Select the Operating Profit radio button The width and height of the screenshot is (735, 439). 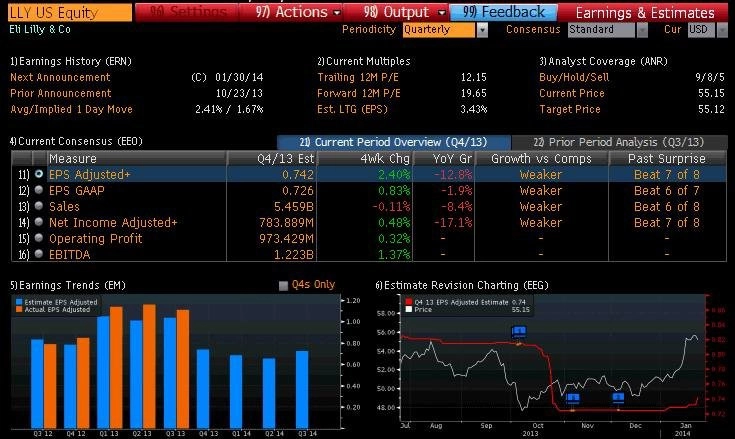click(x=39, y=238)
